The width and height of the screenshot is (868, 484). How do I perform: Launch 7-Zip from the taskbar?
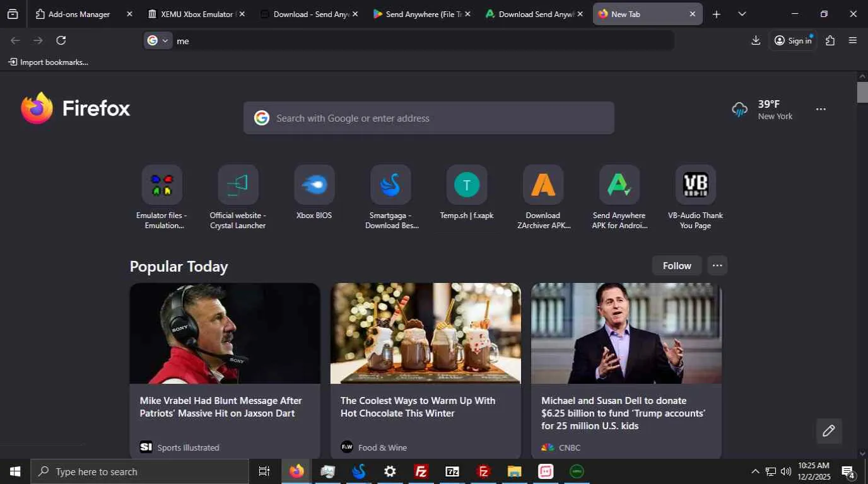tap(452, 471)
